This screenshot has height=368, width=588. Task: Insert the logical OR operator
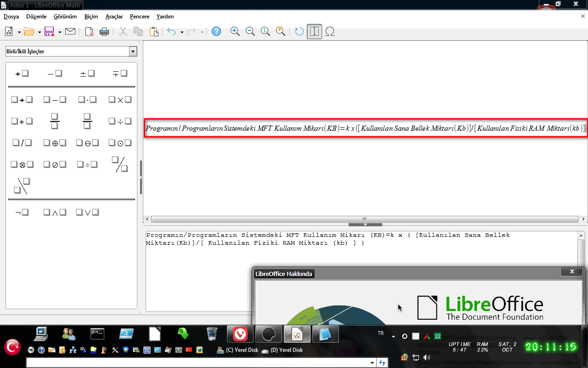tap(87, 212)
